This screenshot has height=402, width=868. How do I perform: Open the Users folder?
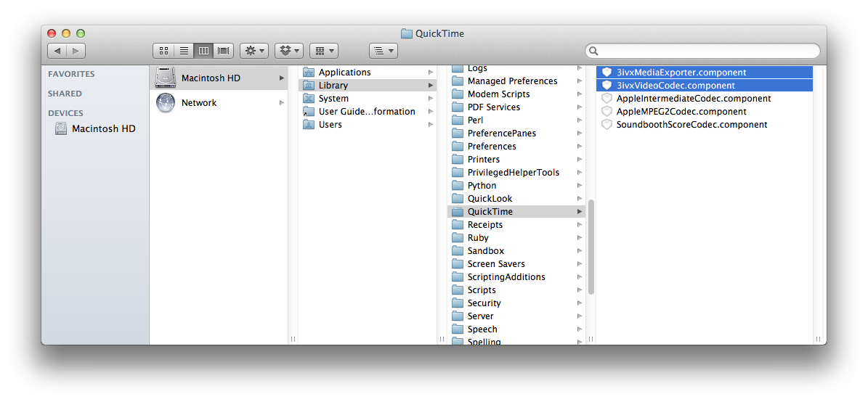[330, 125]
